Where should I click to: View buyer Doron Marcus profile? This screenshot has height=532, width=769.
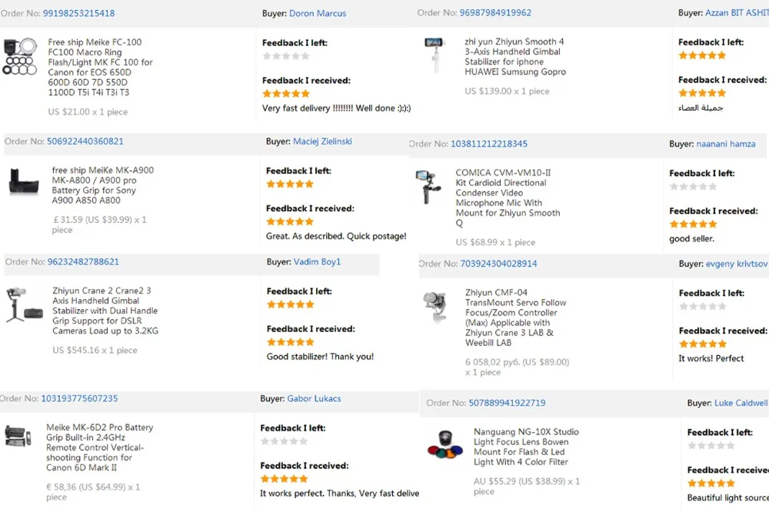pos(318,14)
